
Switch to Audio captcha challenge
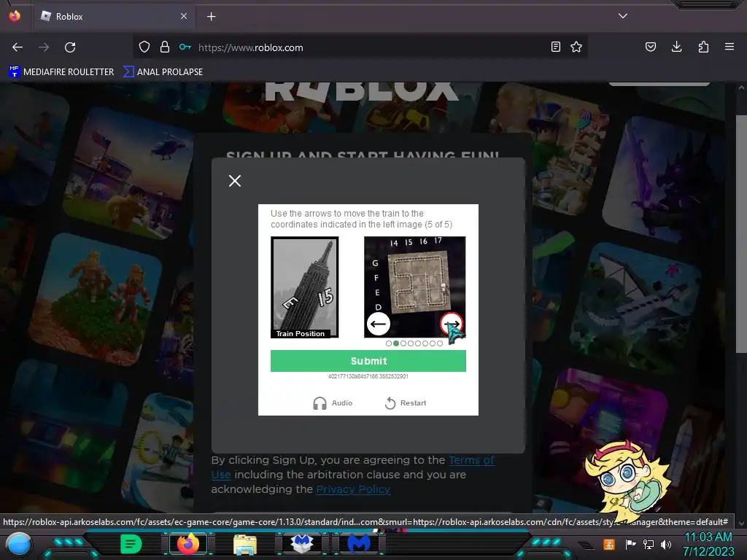[333, 402]
